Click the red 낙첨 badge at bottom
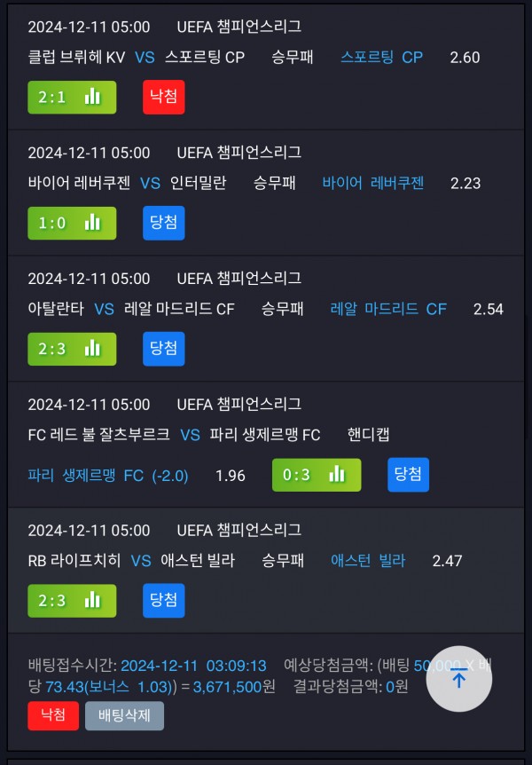Viewport: 532px width, 765px height. click(53, 715)
